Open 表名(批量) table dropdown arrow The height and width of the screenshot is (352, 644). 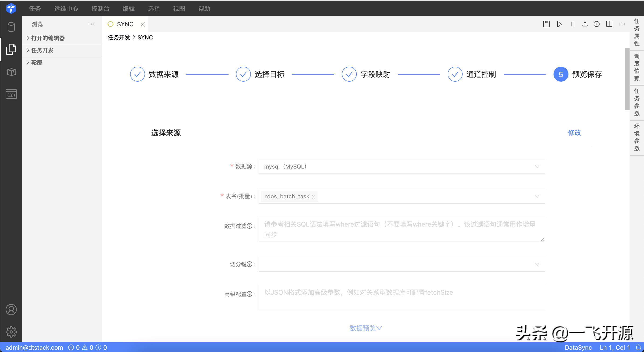tap(537, 196)
